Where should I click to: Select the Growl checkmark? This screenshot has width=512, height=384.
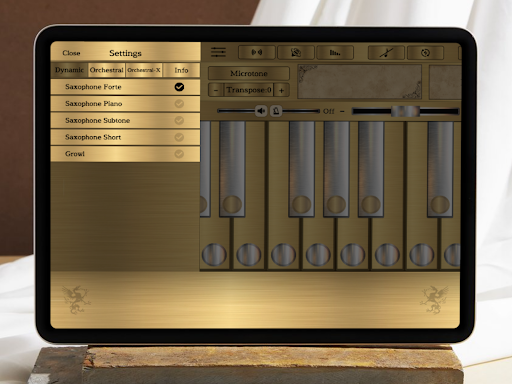point(179,154)
